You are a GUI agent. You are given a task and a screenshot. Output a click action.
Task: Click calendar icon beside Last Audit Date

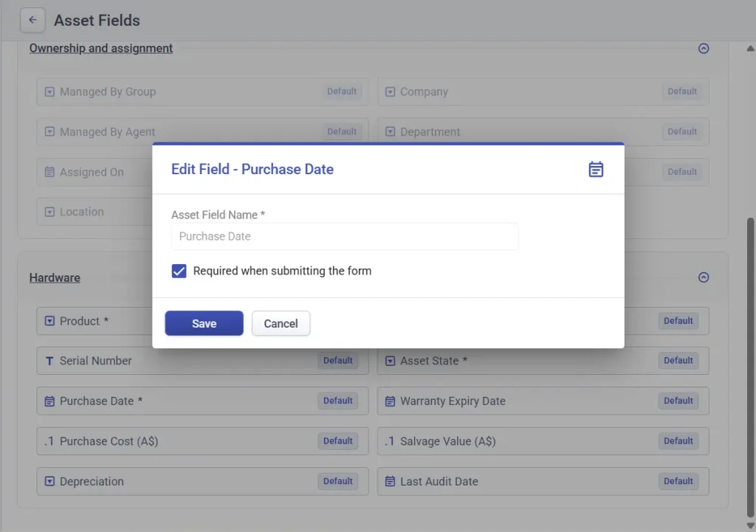coord(391,481)
